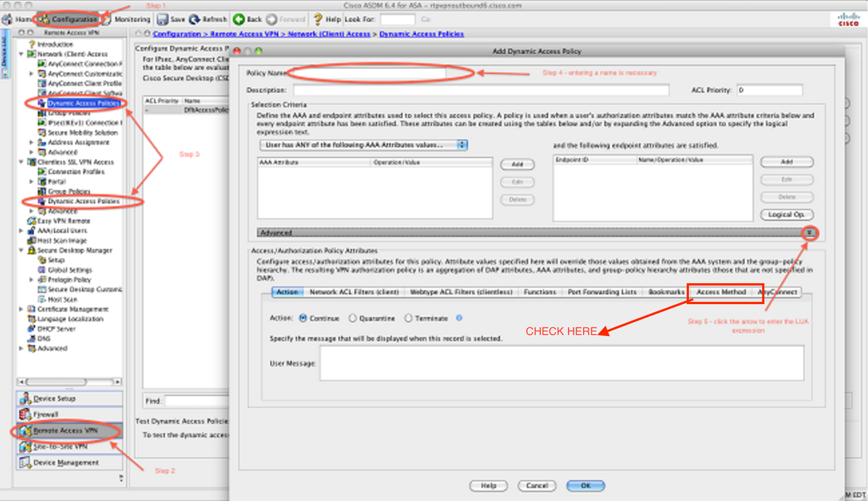The height and width of the screenshot is (501, 868).
Task: Open Introduction tree item
Action: pos(55,44)
